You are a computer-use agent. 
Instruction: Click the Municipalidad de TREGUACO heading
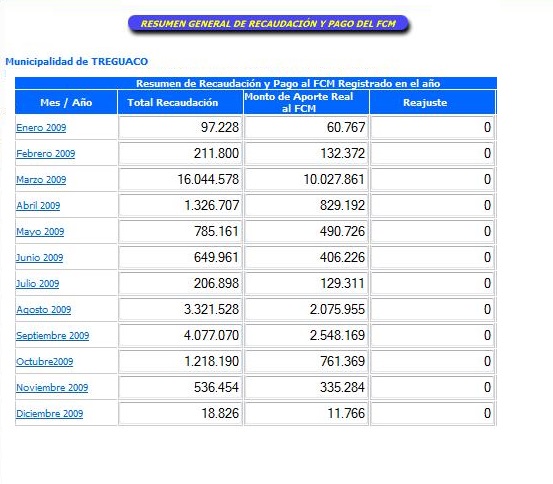(77, 62)
